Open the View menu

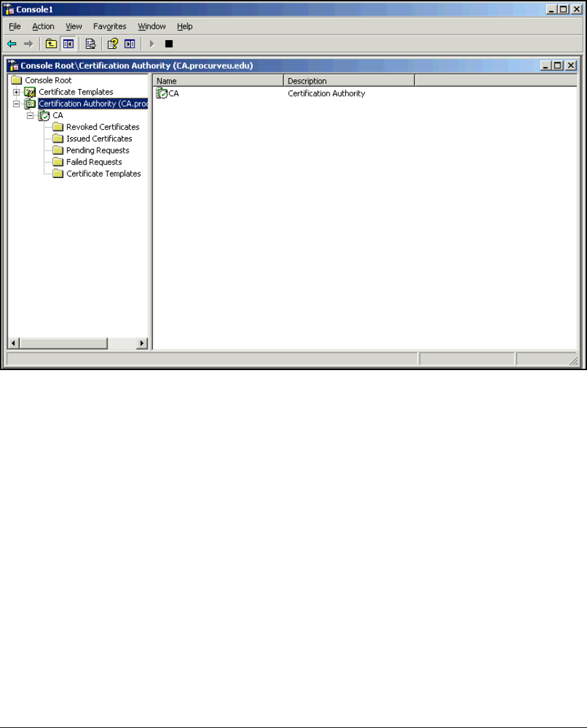pos(73,26)
